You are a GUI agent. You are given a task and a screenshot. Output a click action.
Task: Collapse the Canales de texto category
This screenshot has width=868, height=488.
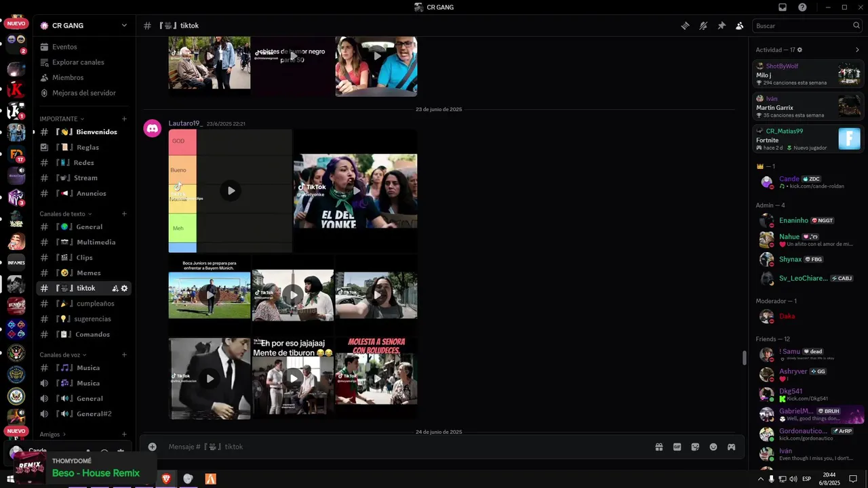pyautogui.click(x=66, y=213)
